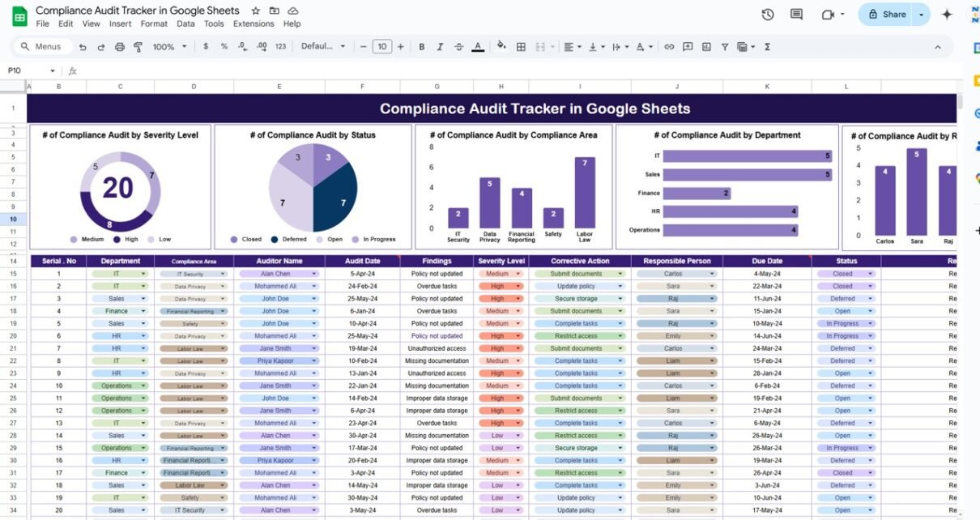
Task: Collapse the toolbar with up chevron
Action: [x=938, y=47]
